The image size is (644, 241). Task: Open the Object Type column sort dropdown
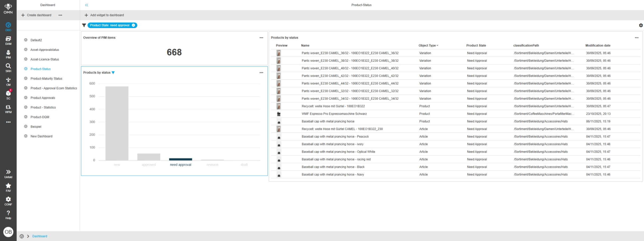point(437,45)
